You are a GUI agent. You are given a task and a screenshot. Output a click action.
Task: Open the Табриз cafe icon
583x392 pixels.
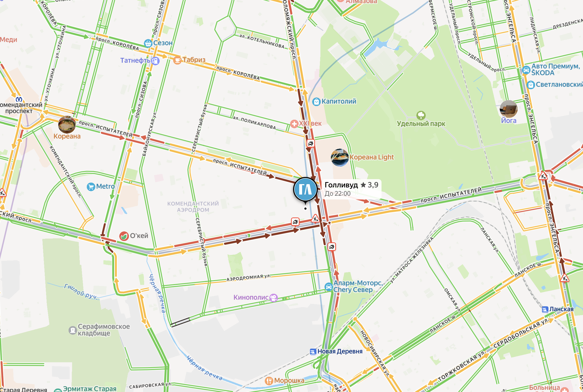coord(177,60)
